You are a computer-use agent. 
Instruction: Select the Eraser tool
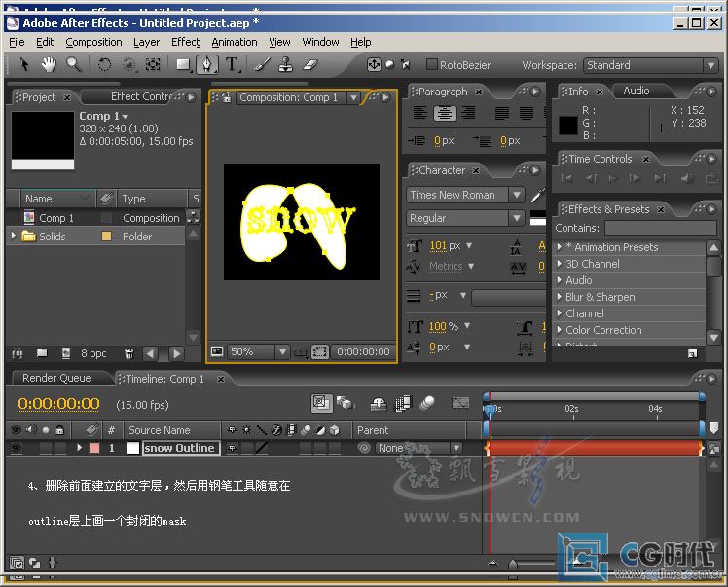310,64
